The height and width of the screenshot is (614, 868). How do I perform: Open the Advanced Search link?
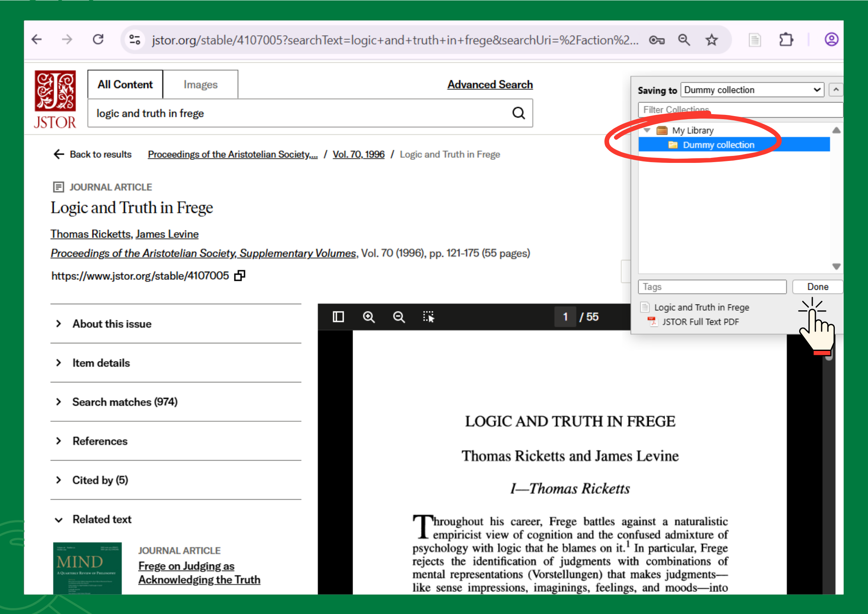coord(490,84)
